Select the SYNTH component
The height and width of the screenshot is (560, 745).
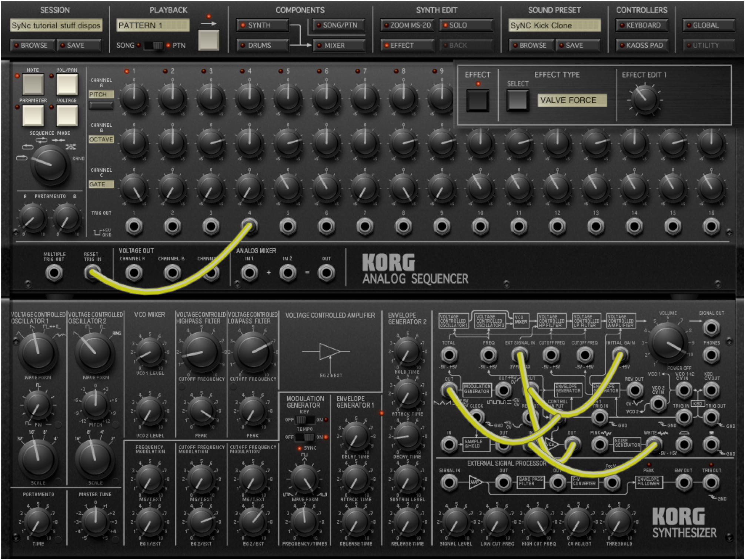[263, 25]
